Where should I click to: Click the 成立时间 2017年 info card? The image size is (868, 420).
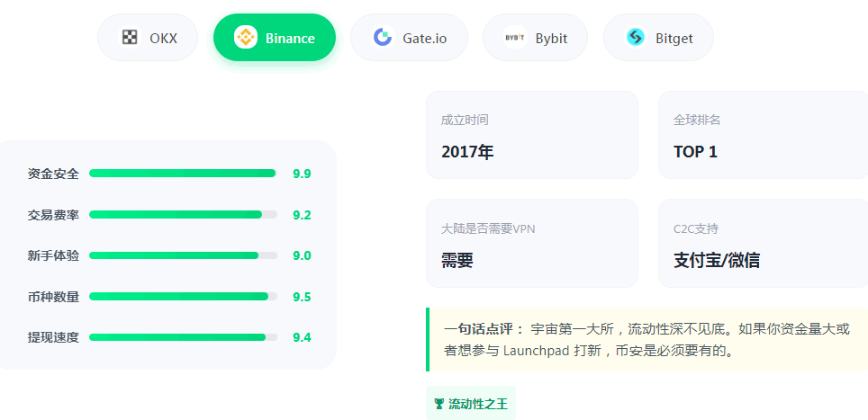click(x=531, y=135)
